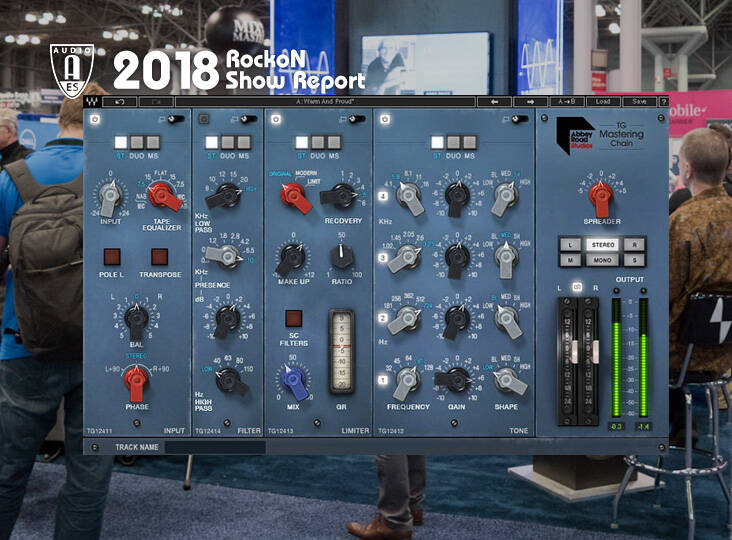Undo the last change with the toolbar undo arrow

[120, 102]
